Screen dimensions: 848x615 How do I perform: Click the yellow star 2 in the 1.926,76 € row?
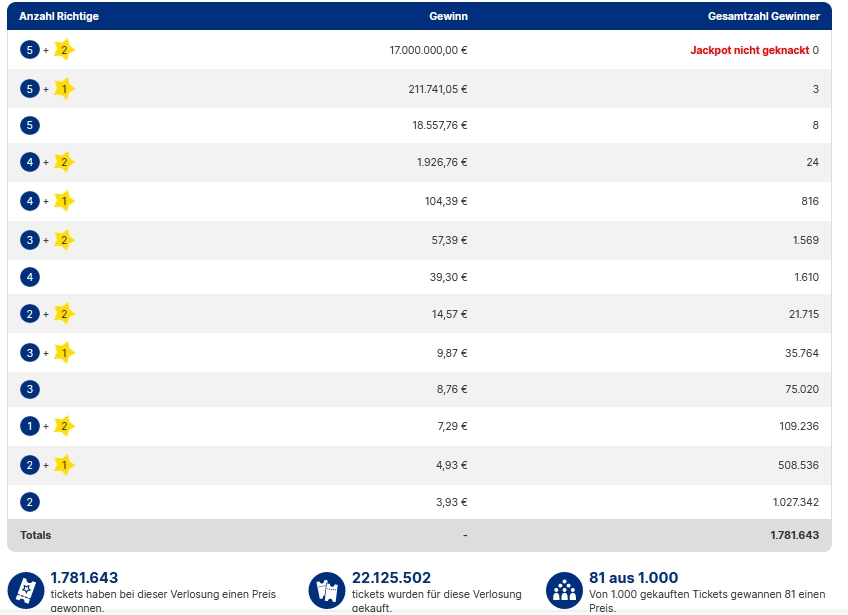pyautogui.click(x=64, y=162)
